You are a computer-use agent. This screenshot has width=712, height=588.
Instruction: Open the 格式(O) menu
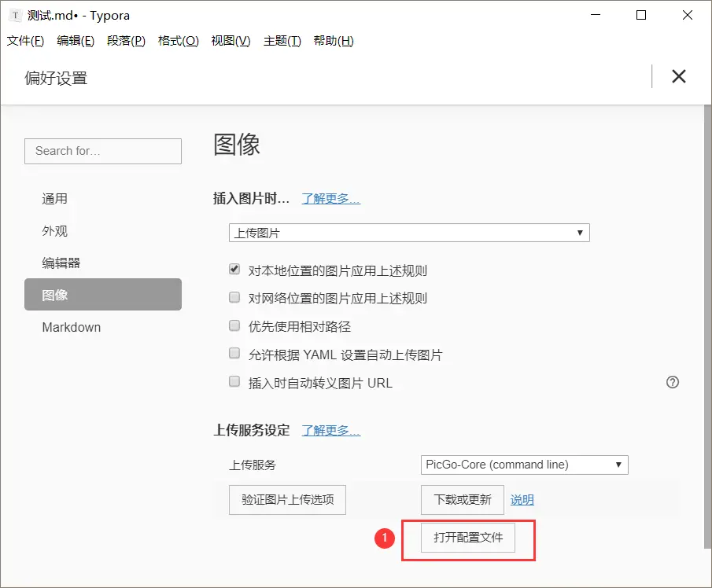[x=179, y=41]
